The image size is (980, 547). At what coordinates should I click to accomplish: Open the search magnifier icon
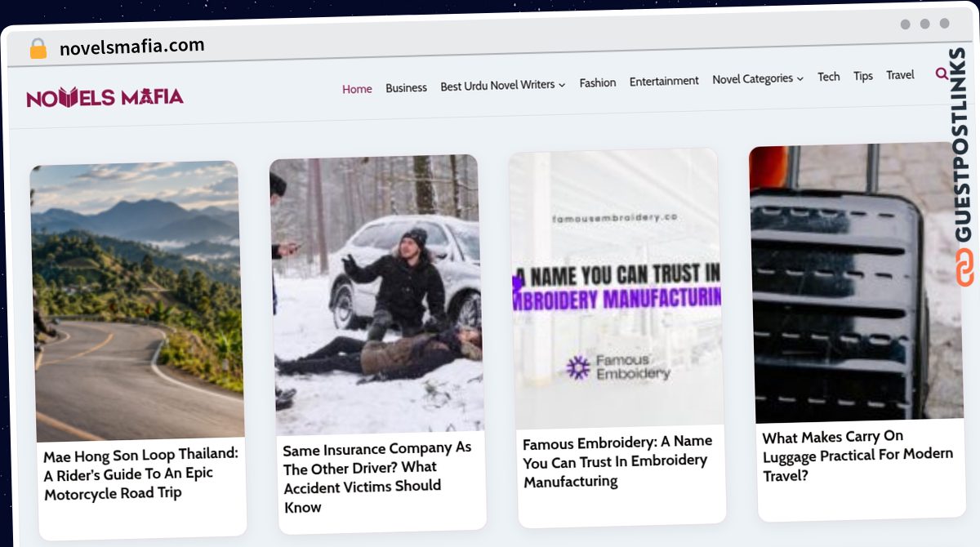[x=942, y=74]
